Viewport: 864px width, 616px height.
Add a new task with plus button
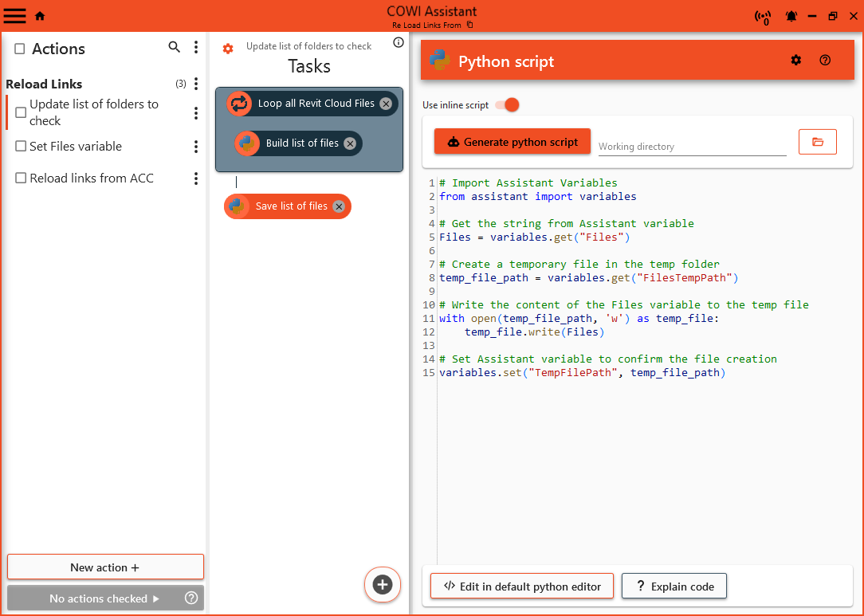pos(383,584)
